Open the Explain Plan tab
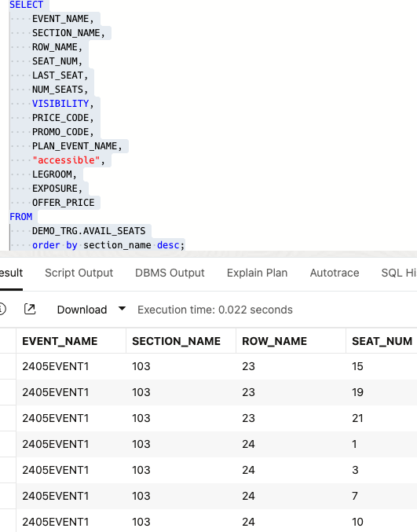The width and height of the screenshot is (417, 532). pos(257,273)
